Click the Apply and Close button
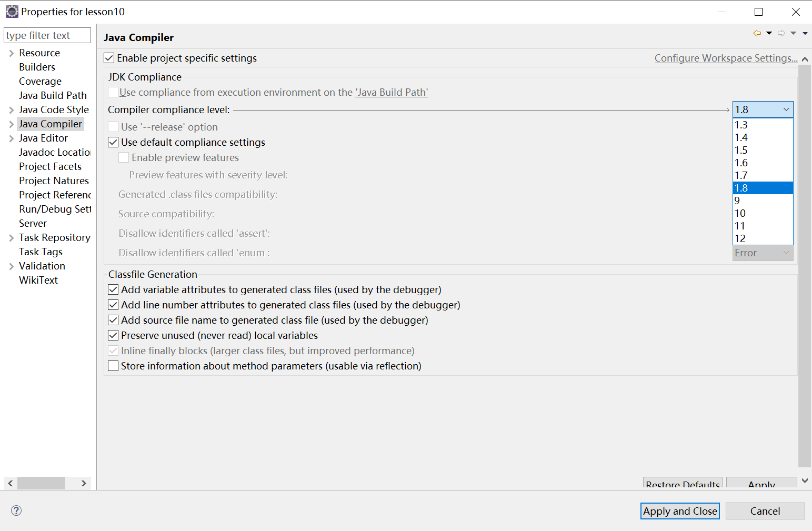This screenshot has height=531, width=812. pyautogui.click(x=680, y=510)
